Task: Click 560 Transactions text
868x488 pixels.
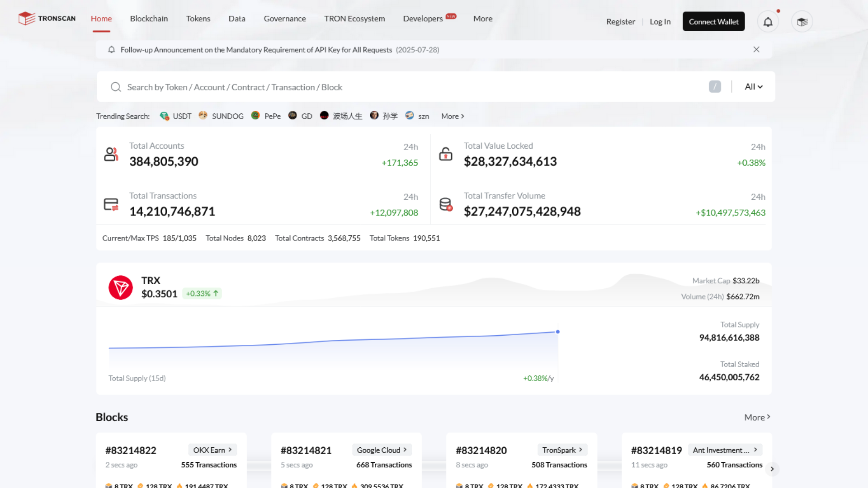Action: (x=734, y=465)
